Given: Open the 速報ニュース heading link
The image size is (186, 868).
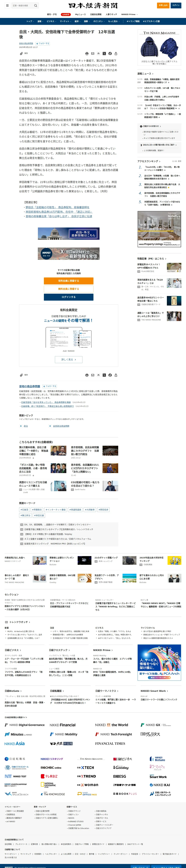Looking at the screenshot, I should click(x=145, y=73).
